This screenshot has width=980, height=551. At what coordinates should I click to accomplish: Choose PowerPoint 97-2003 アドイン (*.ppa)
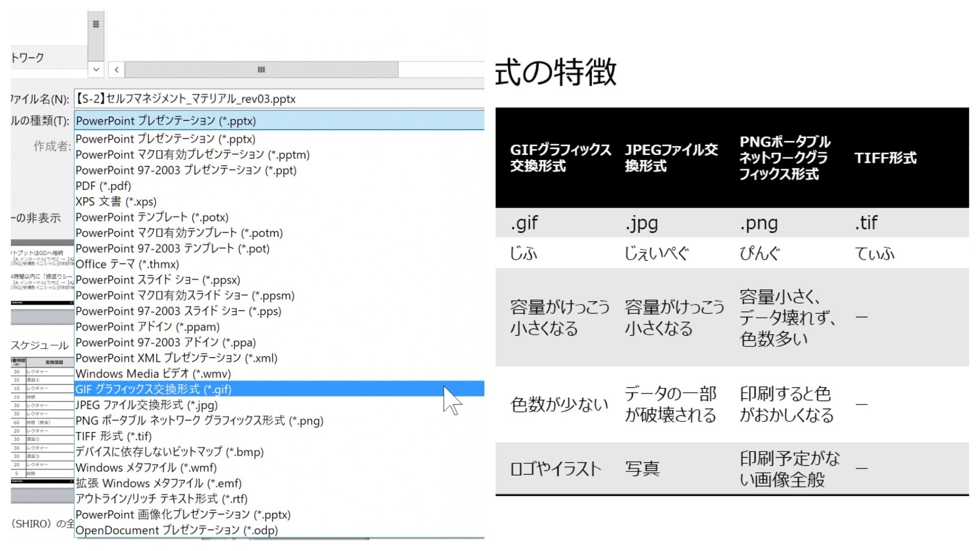279,342
